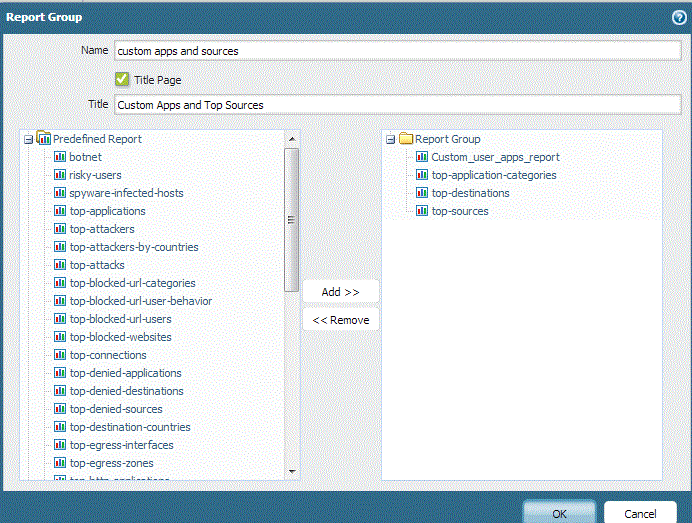Click into the Title text field
This screenshot has width=692, height=523.
(x=396, y=104)
